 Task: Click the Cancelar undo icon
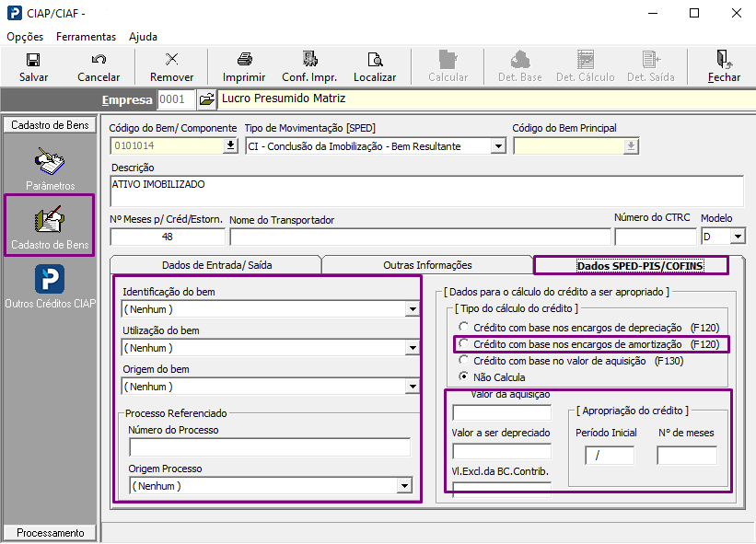coord(99,61)
